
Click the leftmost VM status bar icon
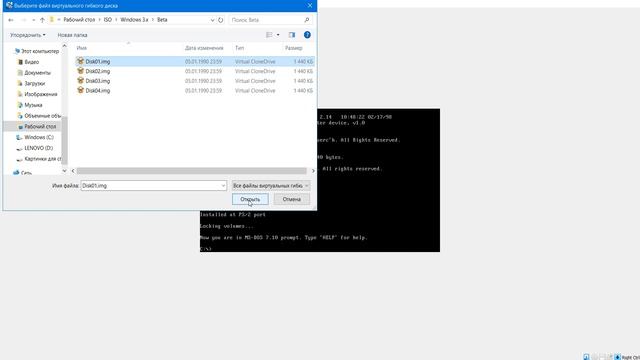(x=586, y=357)
